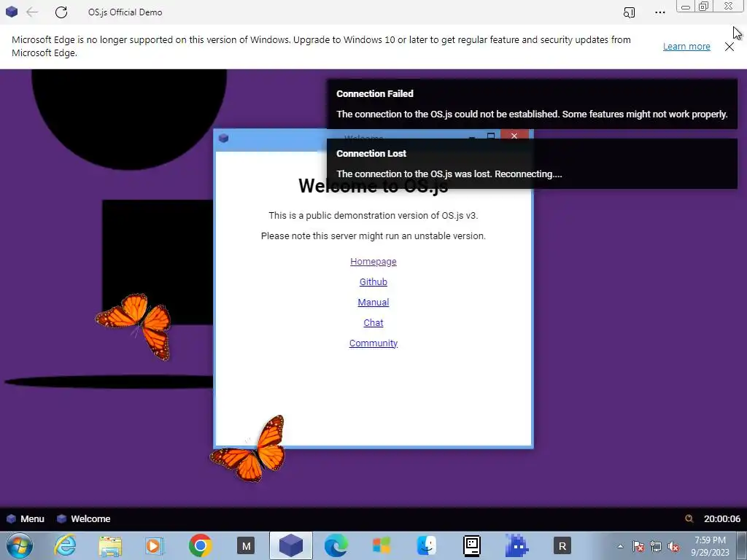Click the muted volume tray icon
This screenshot has height=560, width=747.
(x=673, y=546)
